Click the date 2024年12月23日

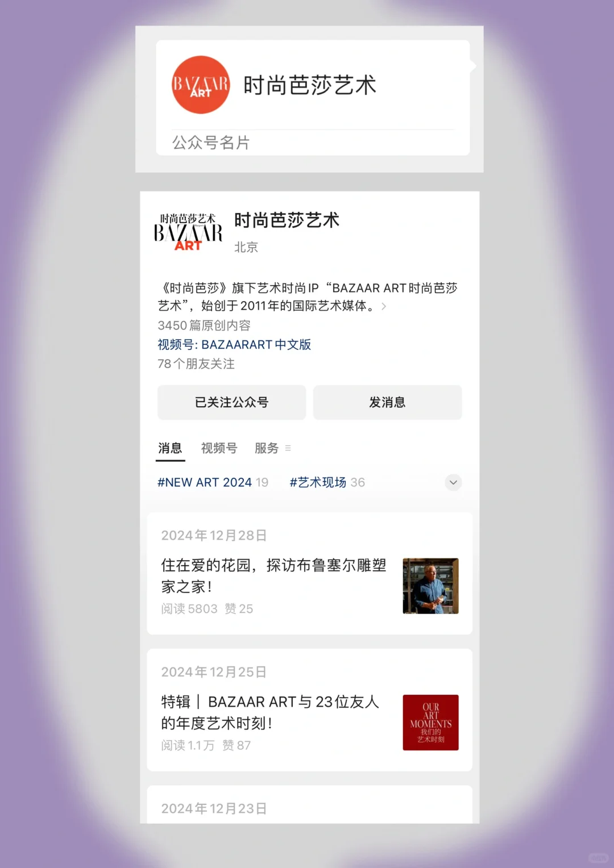tap(214, 808)
